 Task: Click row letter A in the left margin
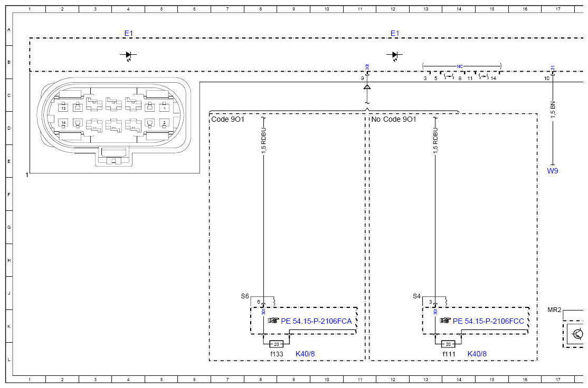tap(9, 29)
